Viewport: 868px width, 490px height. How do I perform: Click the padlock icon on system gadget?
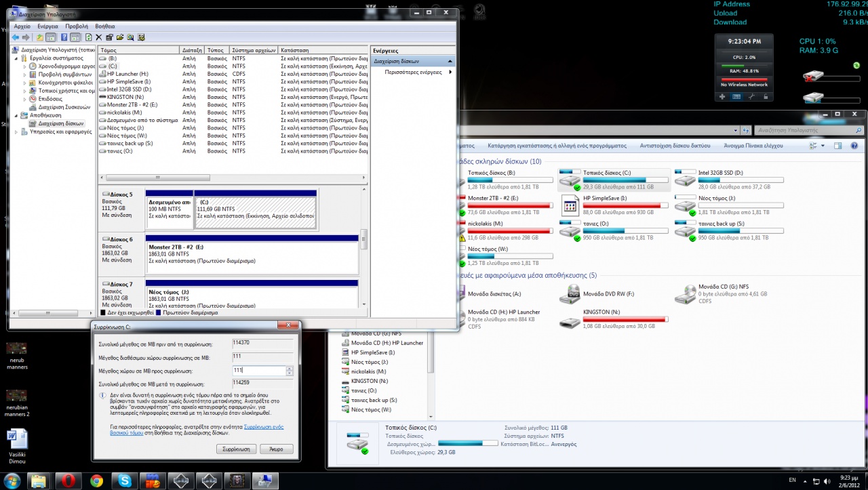766,97
